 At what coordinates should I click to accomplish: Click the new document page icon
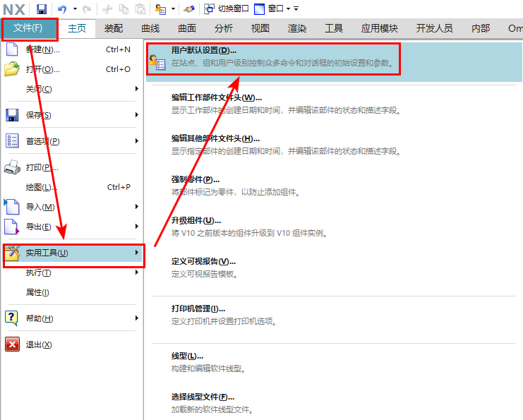pos(12,49)
